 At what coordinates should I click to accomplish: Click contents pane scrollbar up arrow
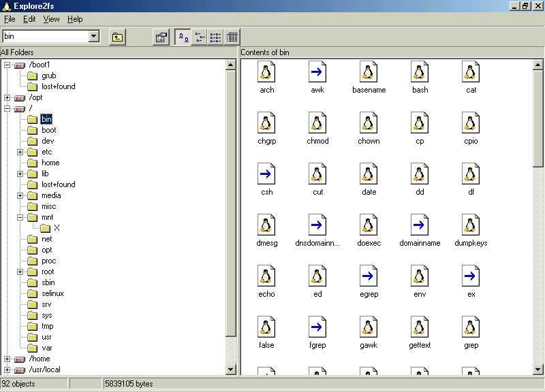pos(538,65)
